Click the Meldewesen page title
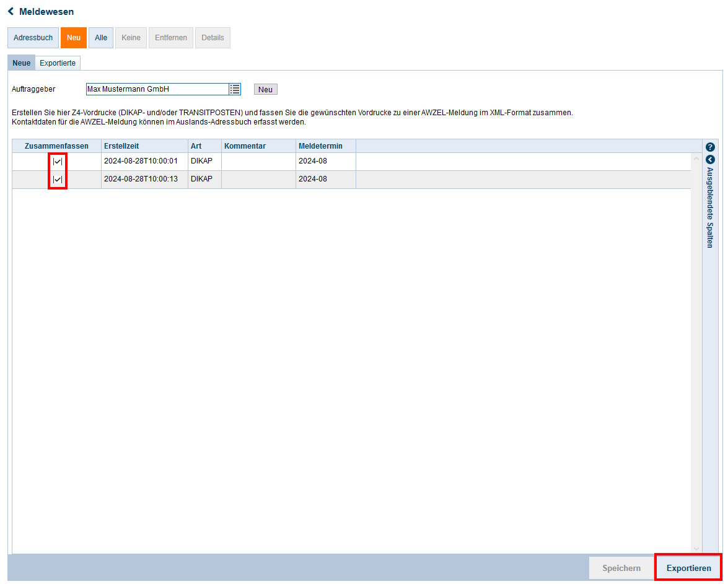This screenshot has width=728, height=584. [x=46, y=12]
